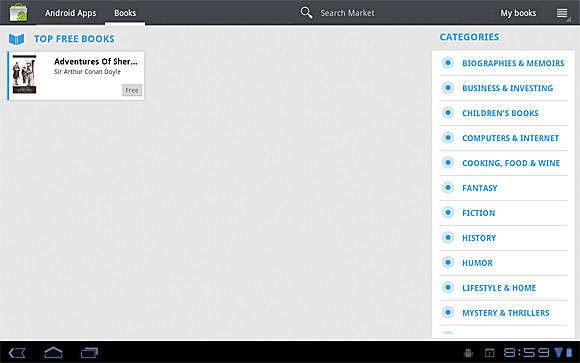The height and width of the screenshot is (363, 580).
Task: Tap the Free price button
Action: 132,90
